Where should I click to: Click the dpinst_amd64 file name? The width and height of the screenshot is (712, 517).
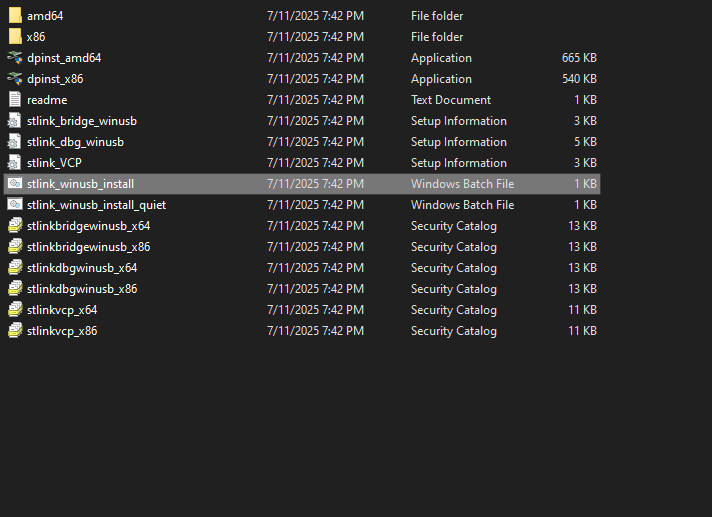pyautogui.click(x=64, y=58)
